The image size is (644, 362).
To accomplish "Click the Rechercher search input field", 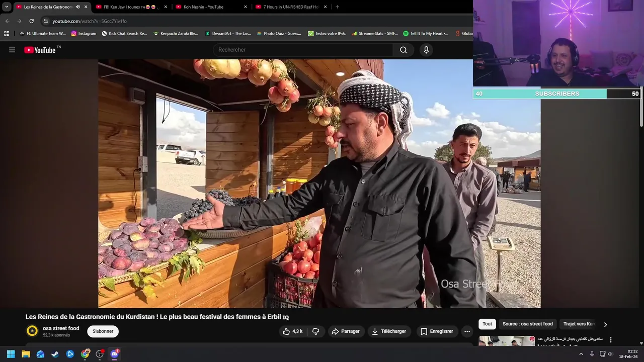I will click(x=303, y=50).
